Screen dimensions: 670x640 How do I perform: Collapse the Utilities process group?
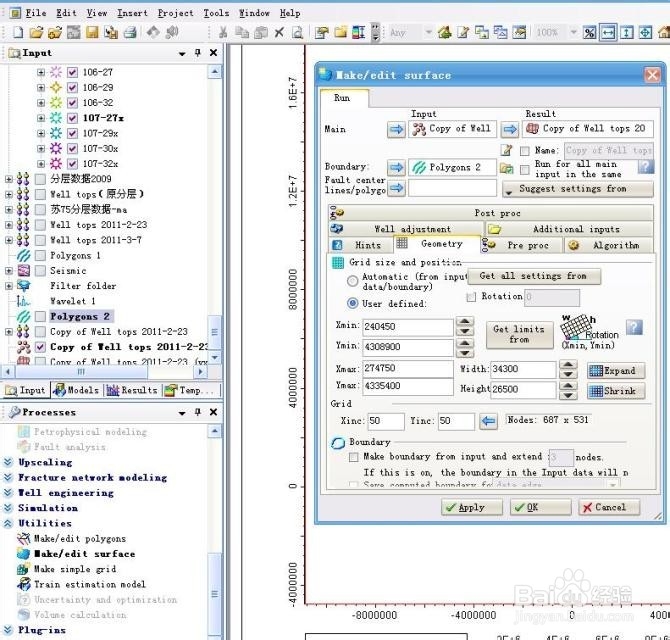click(8, 523)
